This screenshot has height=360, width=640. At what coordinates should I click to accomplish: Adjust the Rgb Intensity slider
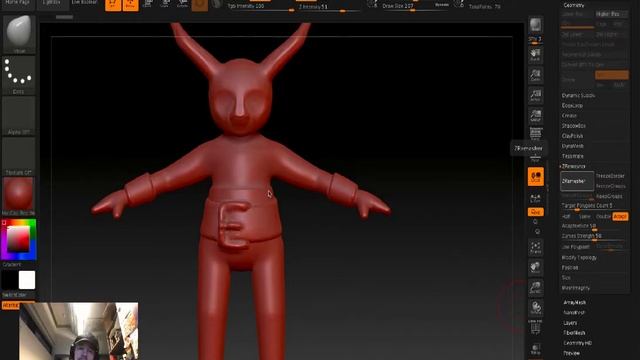click(260, 7)
